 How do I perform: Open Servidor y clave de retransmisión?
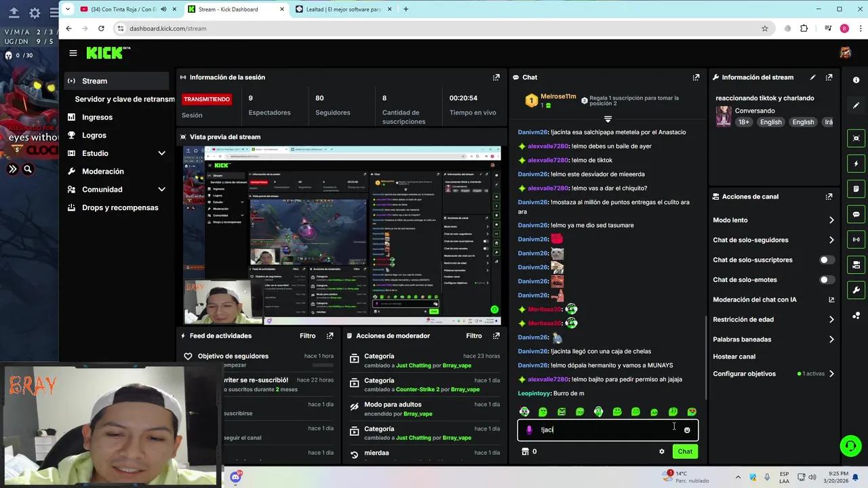coord(125,99)
